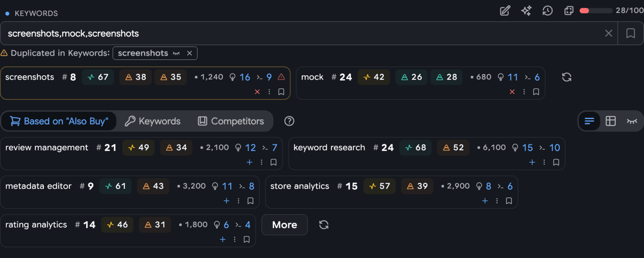The width and height of the screenshot is (644, 258).
Task: Bookmark the keywords field
Action: 631,33
